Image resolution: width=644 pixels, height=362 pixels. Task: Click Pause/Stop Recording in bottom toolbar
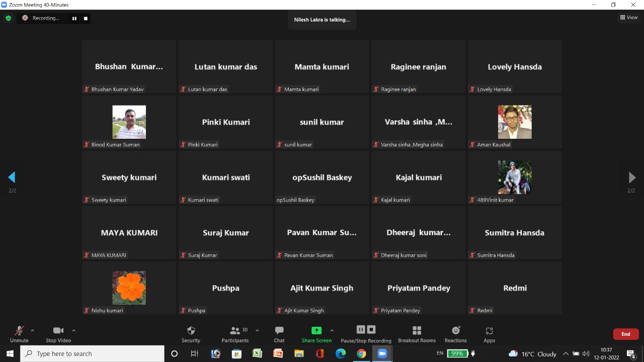point(366,334)
